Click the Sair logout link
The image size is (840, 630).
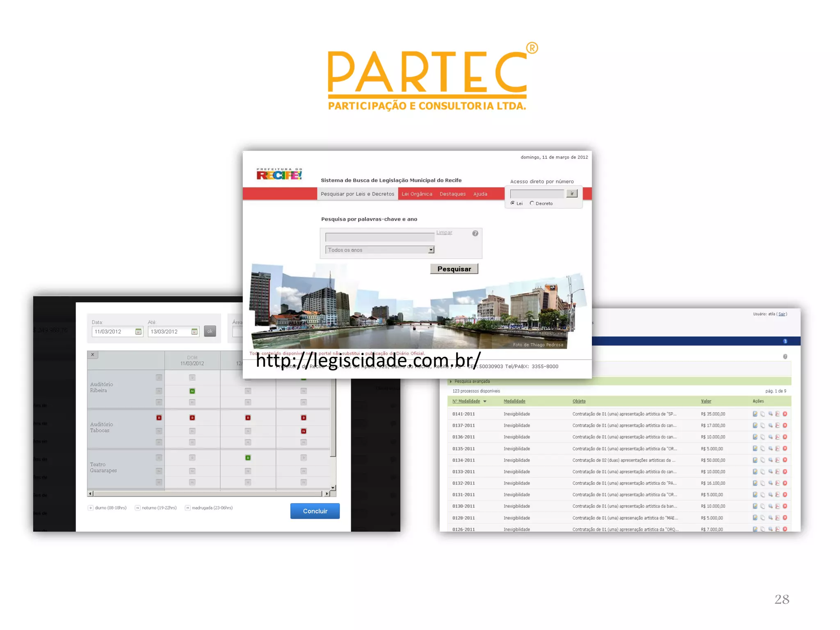[782, 314]
